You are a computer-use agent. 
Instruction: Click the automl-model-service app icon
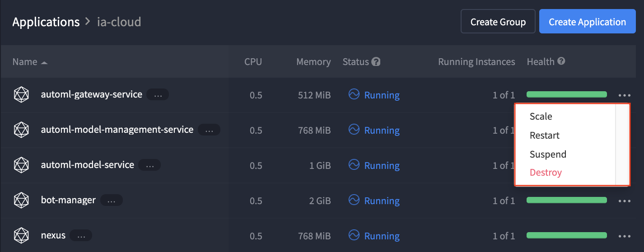click(x=21, y=165)
